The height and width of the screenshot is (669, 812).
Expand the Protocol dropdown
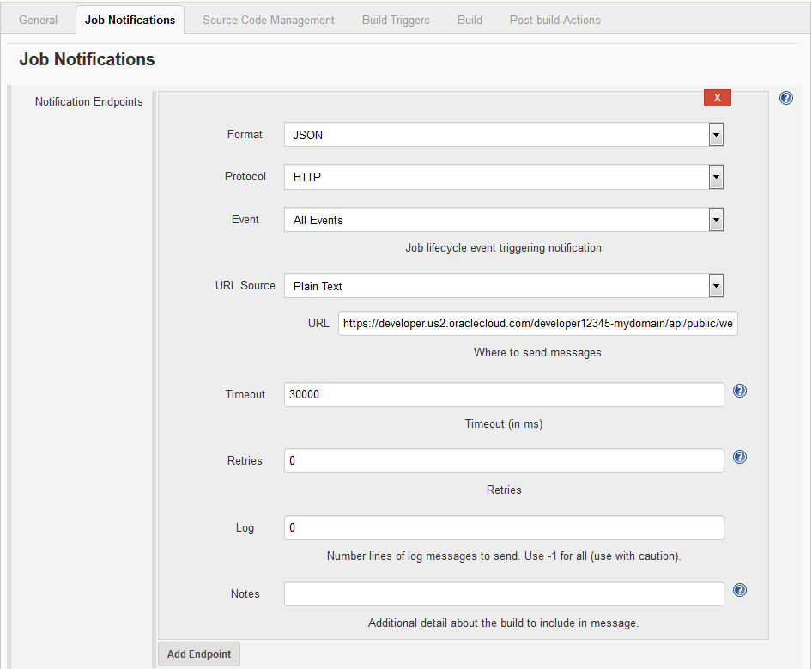[x=504, y=178]
